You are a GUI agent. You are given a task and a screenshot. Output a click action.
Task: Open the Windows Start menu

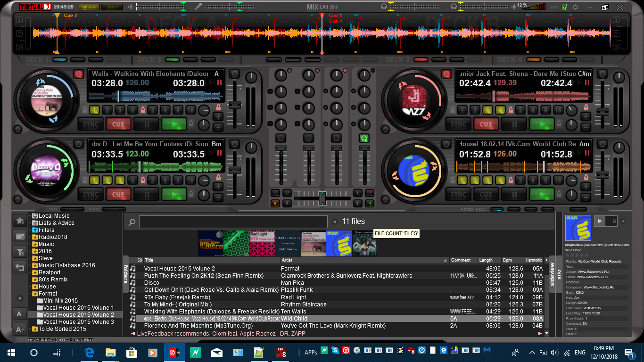tap(11, 352)
